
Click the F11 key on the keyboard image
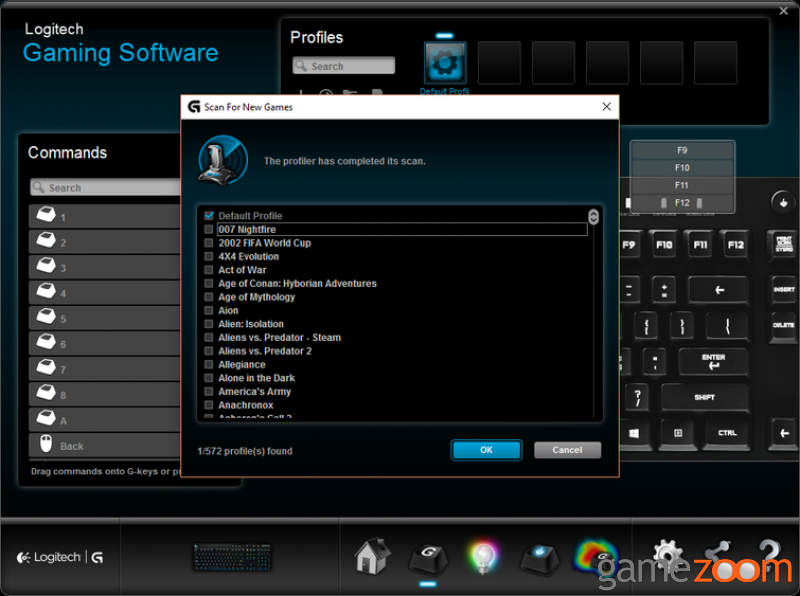[700, 245]
